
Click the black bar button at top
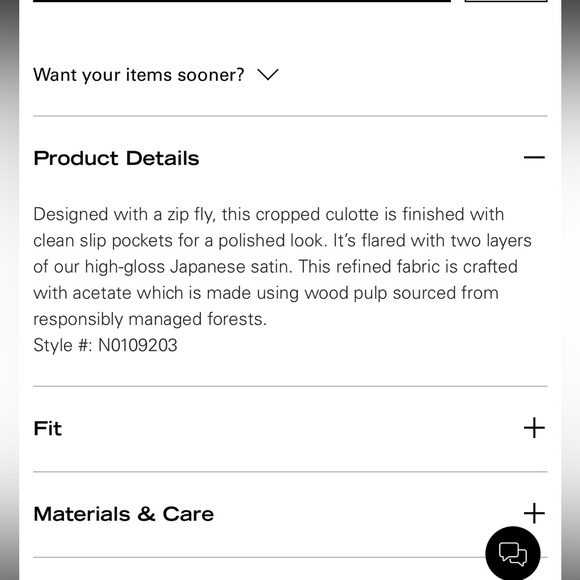242,1
